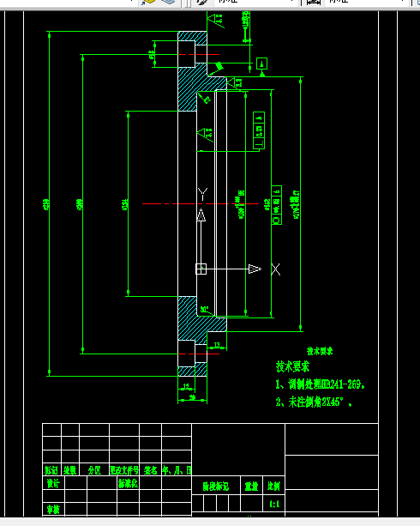Click the 审核 label in title block

[x=53, y=509]
